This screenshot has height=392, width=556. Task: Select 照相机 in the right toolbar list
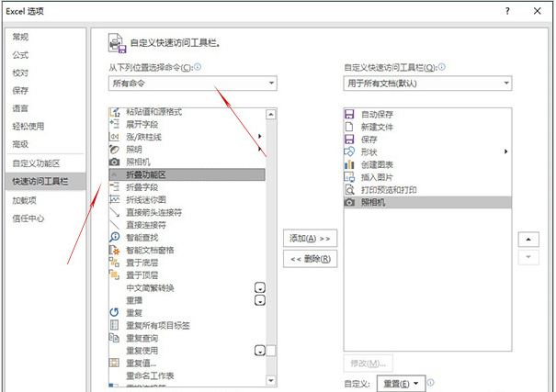427,202
